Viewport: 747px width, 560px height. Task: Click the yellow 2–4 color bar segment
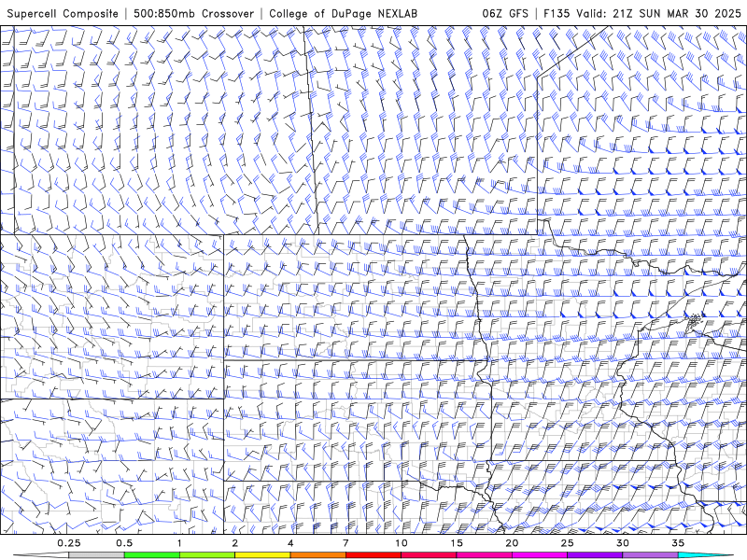click(x=262, y=555)
